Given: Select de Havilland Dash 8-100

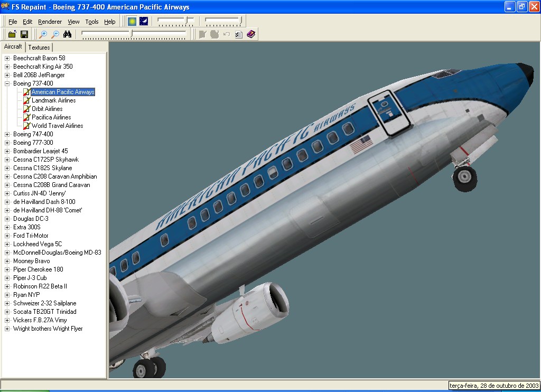Looking at the screenshot, I should [x=44, y=202].
